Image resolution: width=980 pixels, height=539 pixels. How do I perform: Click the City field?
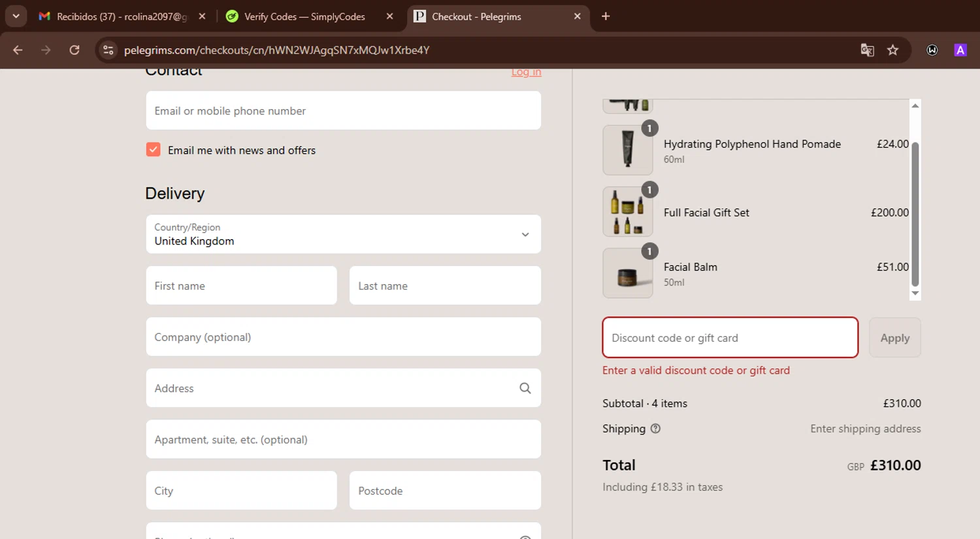click(242, 491)
